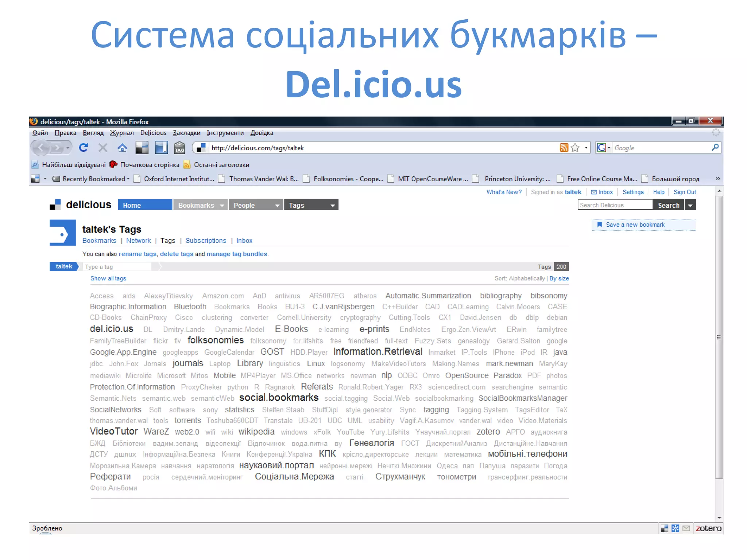
Task: Click the browser Reload icon
Action: coord(84,148)
